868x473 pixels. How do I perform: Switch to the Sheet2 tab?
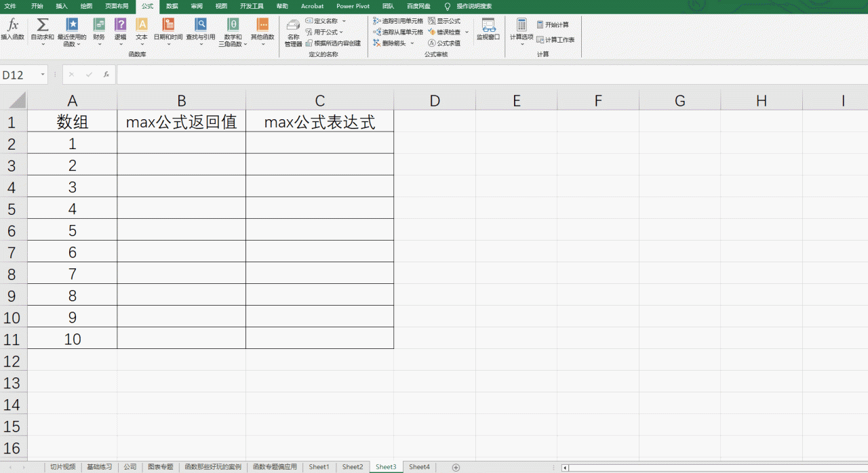[x=353, y=467]
